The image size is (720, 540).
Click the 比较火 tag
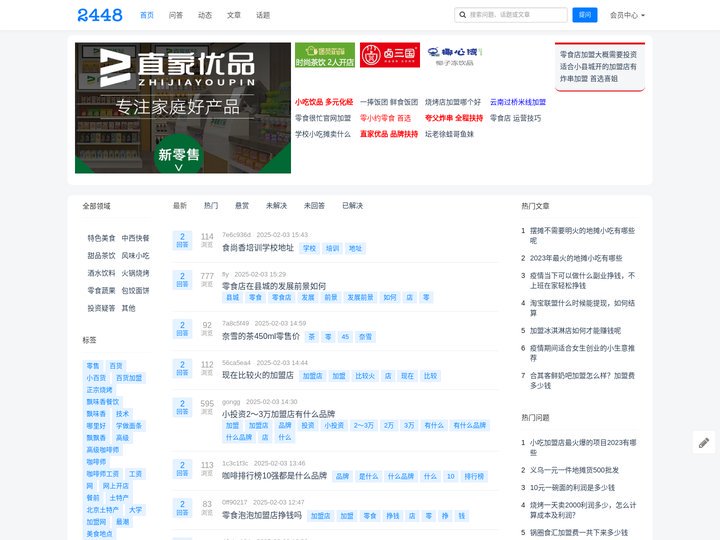pyautogui.click(x=365, y=376)
